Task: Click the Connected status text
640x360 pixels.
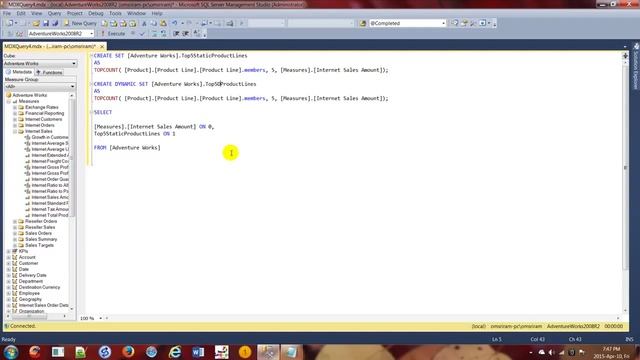Action: [x=22, y=326]
